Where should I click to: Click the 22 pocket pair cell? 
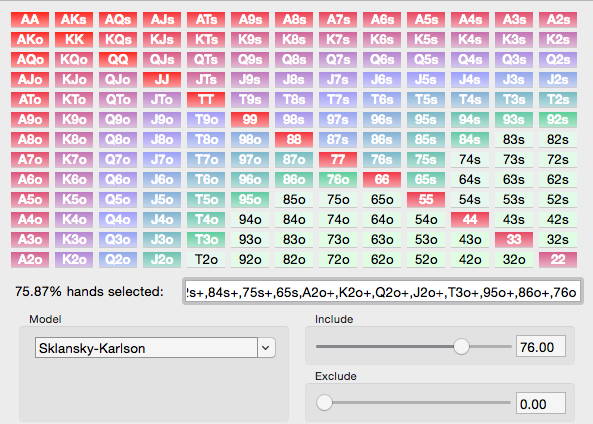[x=558, y=260]
